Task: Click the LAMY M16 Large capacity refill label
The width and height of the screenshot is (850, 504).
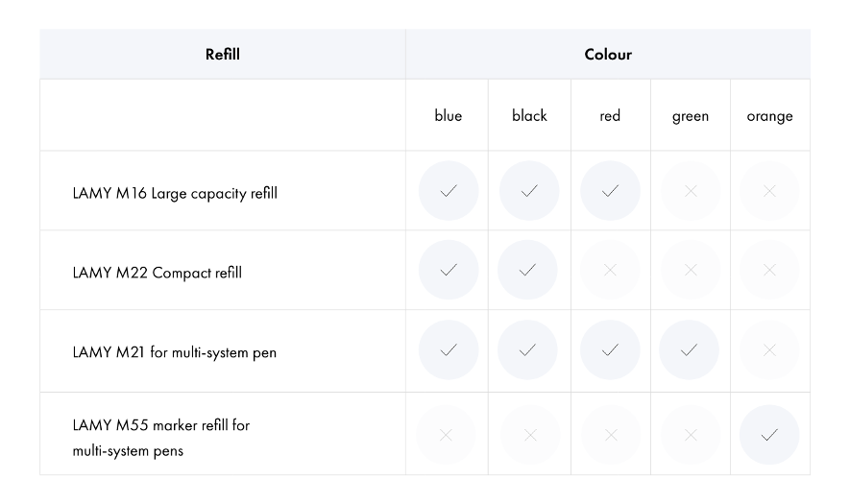Action: [x=175, y=194]
